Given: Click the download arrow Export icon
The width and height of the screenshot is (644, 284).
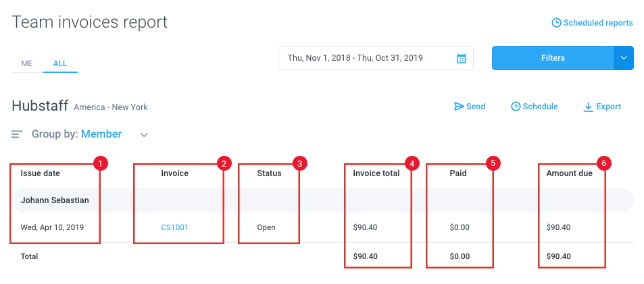Looking at the screenshot, I should (x=588, y=107).
